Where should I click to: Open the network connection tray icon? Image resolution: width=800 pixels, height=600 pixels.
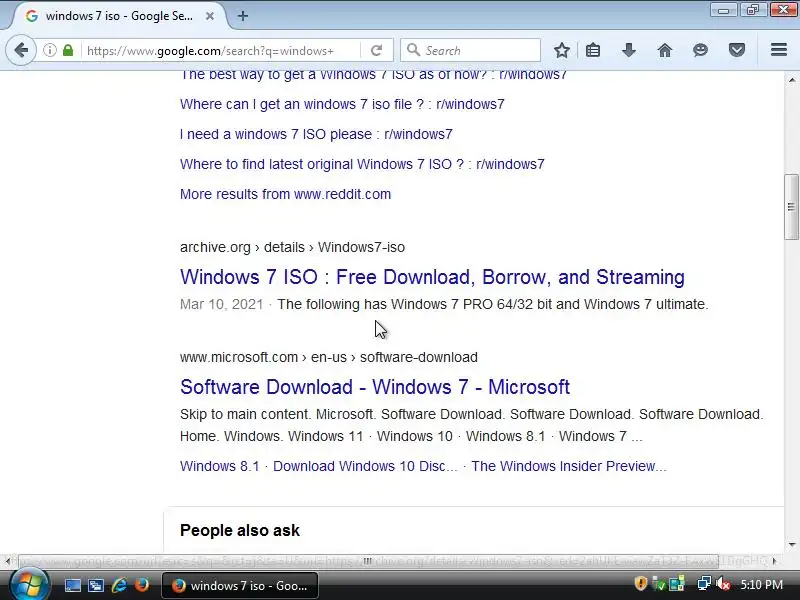[704, 584]
